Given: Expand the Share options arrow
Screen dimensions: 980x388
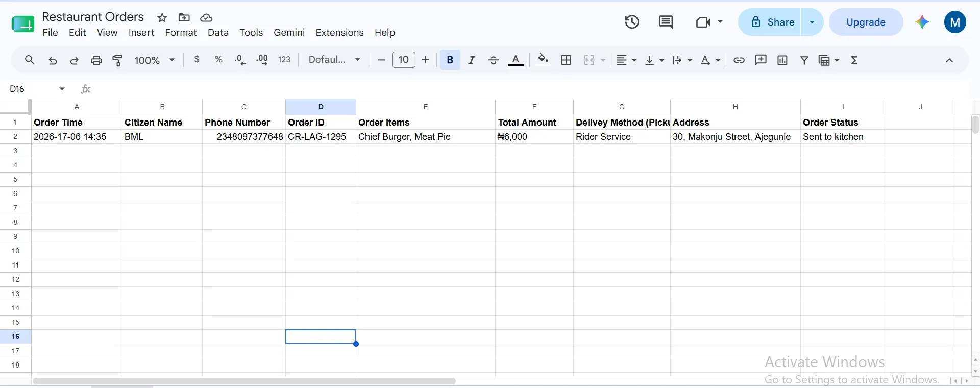Looking at the screenshot, I should point(812,22).
